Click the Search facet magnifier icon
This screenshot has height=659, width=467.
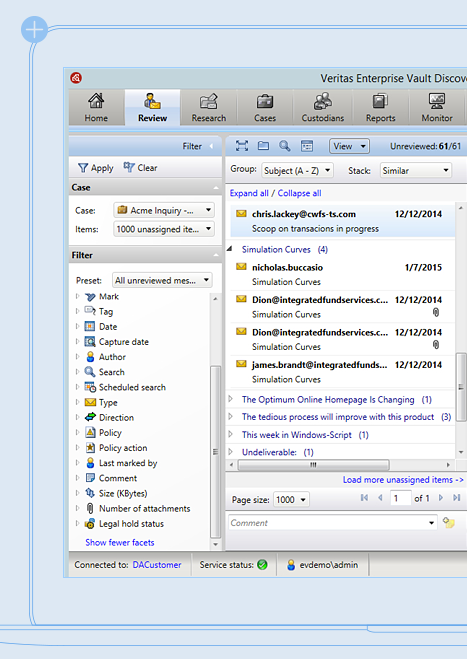click(90, 372)
